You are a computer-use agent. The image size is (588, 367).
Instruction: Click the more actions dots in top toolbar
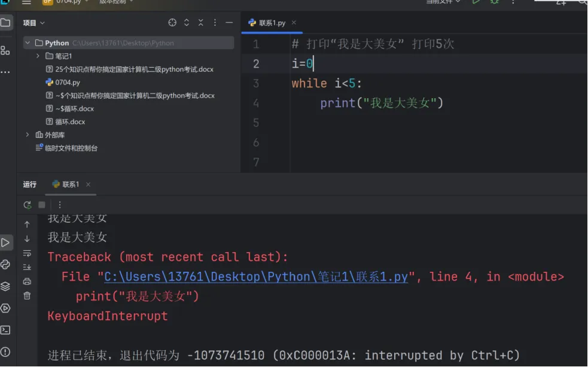coord(513,2)
